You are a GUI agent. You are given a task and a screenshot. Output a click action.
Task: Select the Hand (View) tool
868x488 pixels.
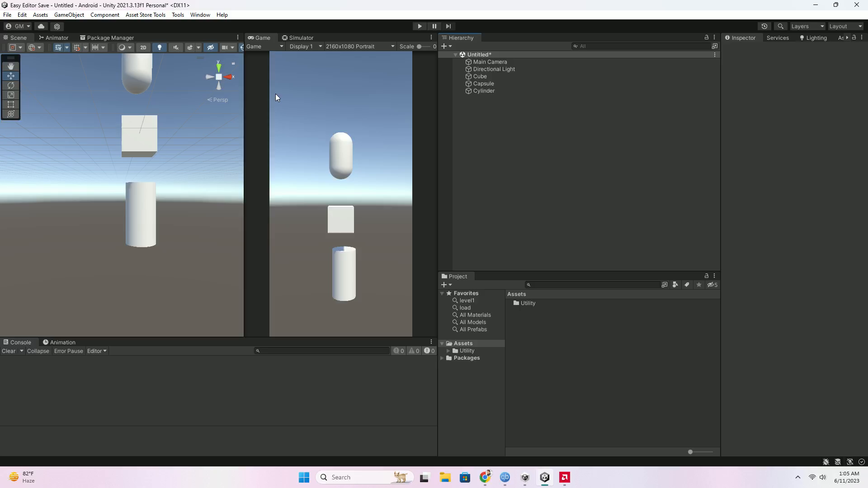click(11, 66)
